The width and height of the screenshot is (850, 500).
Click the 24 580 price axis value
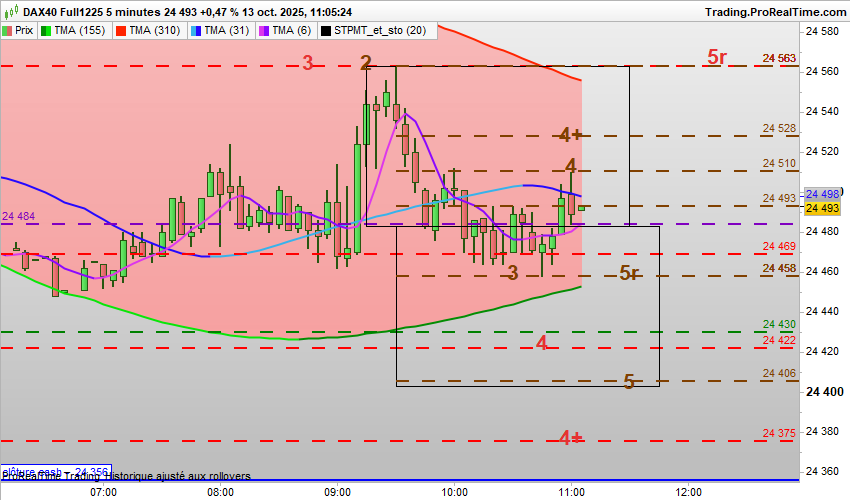click(822, 31)
